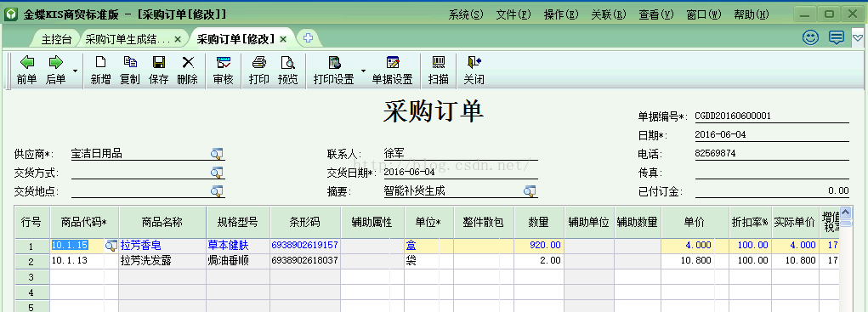
Task: Expand the dropdown arrow next to 打印设置
Action: click(x=363, y=71)
